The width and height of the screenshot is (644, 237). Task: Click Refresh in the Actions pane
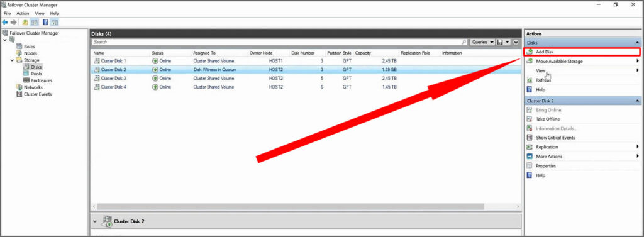582,80
